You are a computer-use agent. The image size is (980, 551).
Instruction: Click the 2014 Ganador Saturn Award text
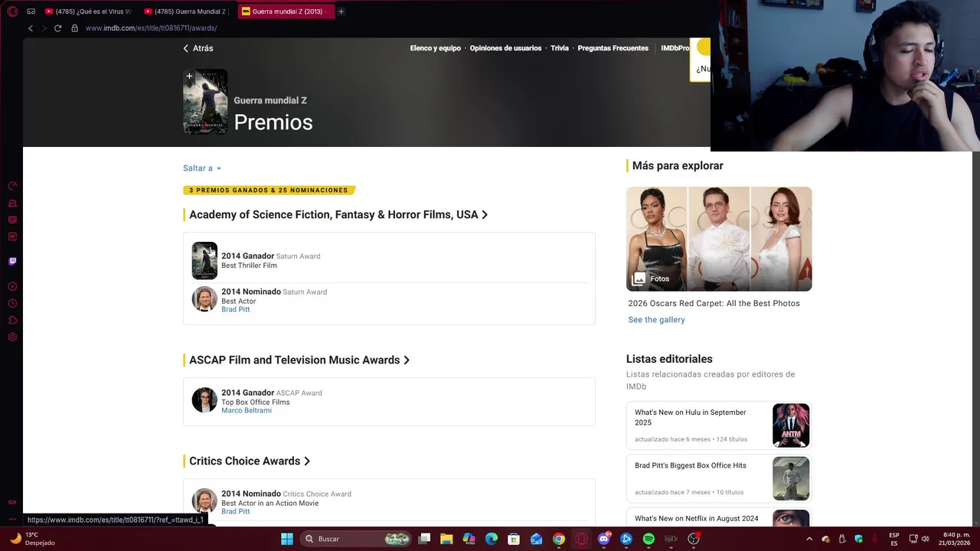tap(271, 256)
